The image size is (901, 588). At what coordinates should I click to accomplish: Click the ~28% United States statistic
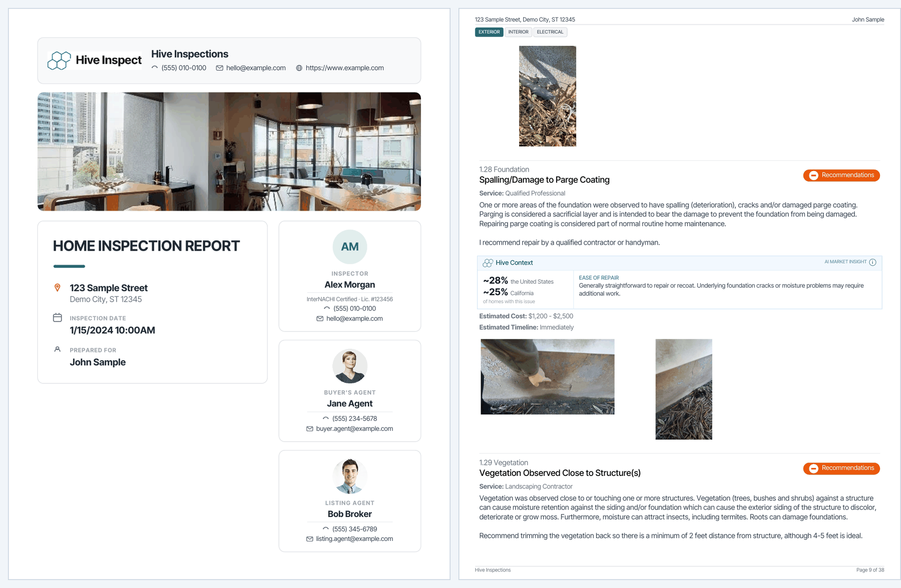(518, 281)
